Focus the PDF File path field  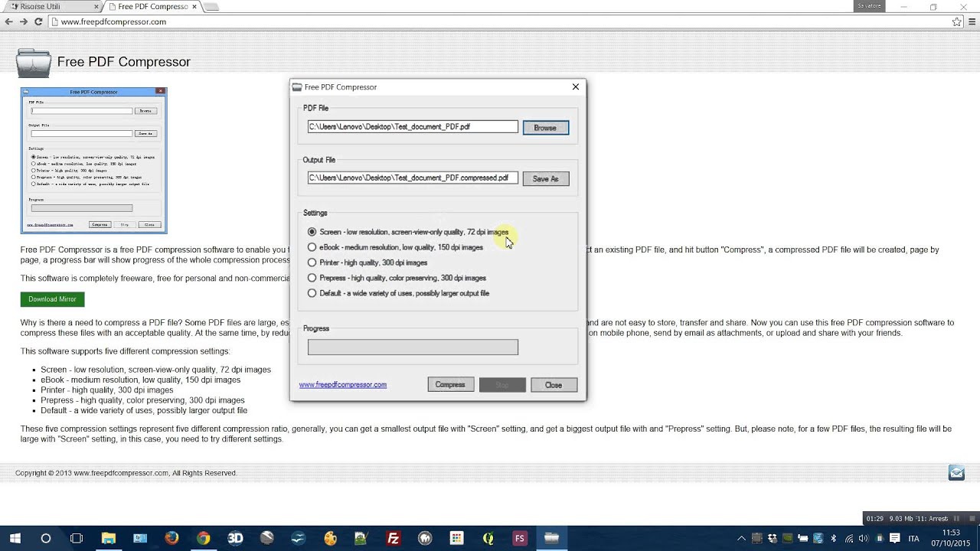[413, 127]
